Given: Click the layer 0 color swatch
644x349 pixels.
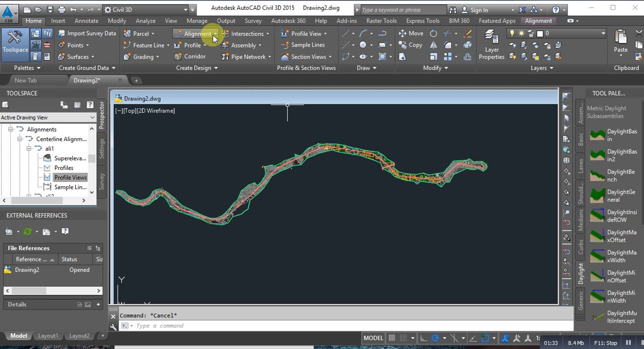Looking at the screenshot, I should click(x=540, y=33).
